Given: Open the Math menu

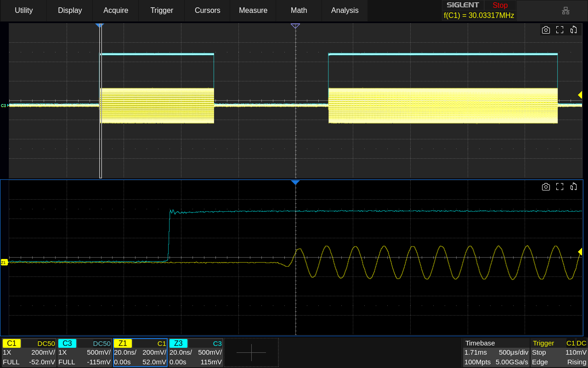Looking at the screenshot, I should pos(299,10).
